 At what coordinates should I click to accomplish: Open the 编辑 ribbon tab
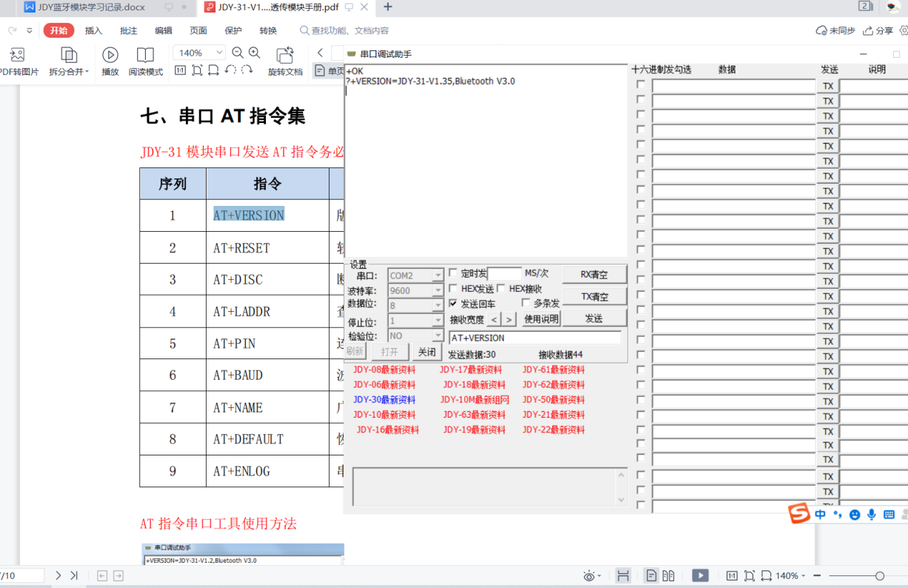point(163,30)
